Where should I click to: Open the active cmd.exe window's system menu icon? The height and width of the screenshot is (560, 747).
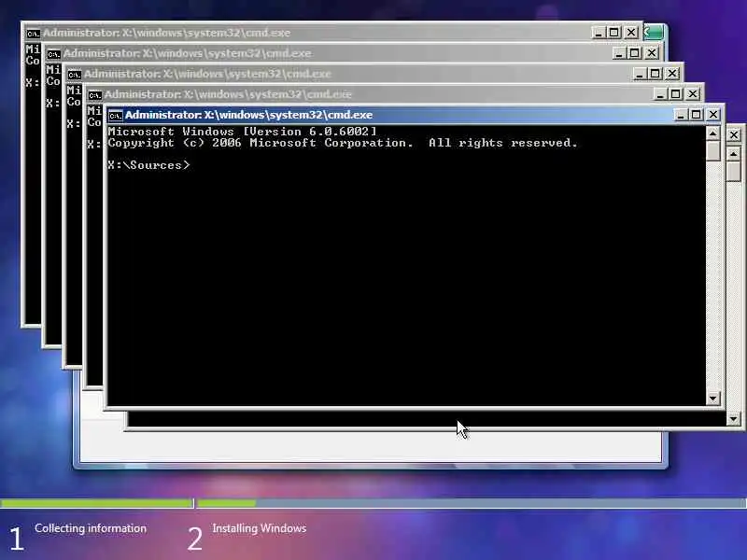pos(115,115)
